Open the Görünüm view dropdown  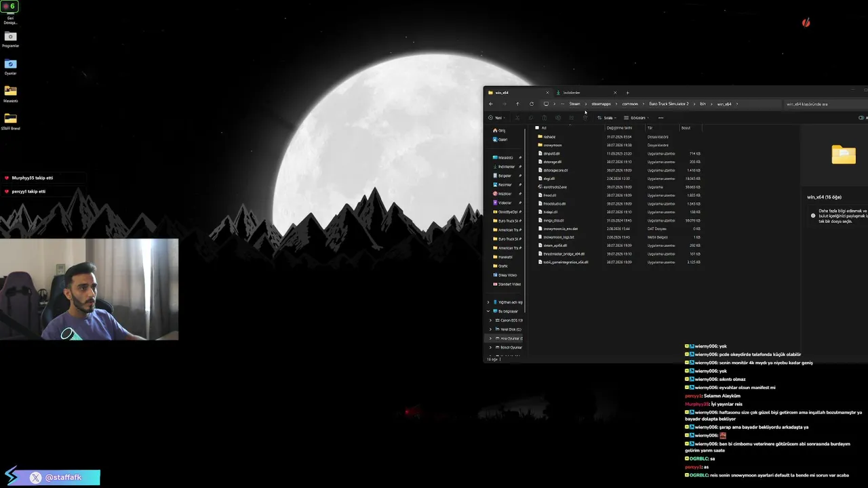click(x=636, y=118)
